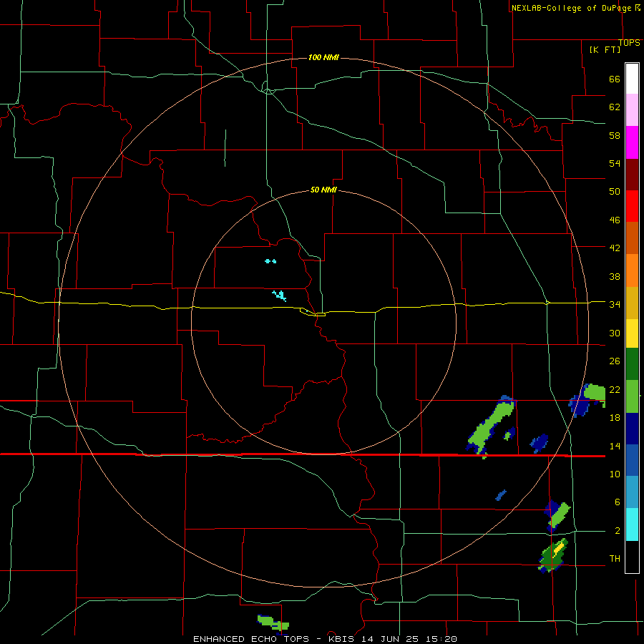Click the K FT units label
This screenshot has height=644, width=644.
point(605,49)
